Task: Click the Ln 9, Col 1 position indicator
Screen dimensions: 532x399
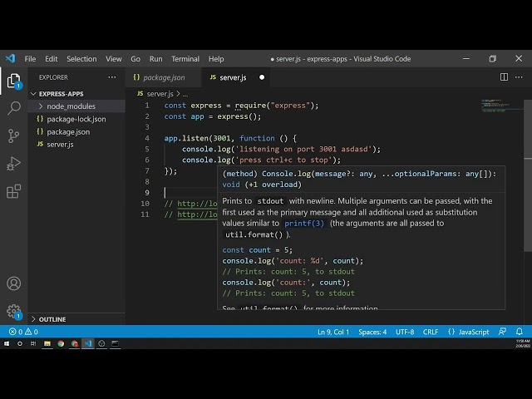Action: [333, 332]
